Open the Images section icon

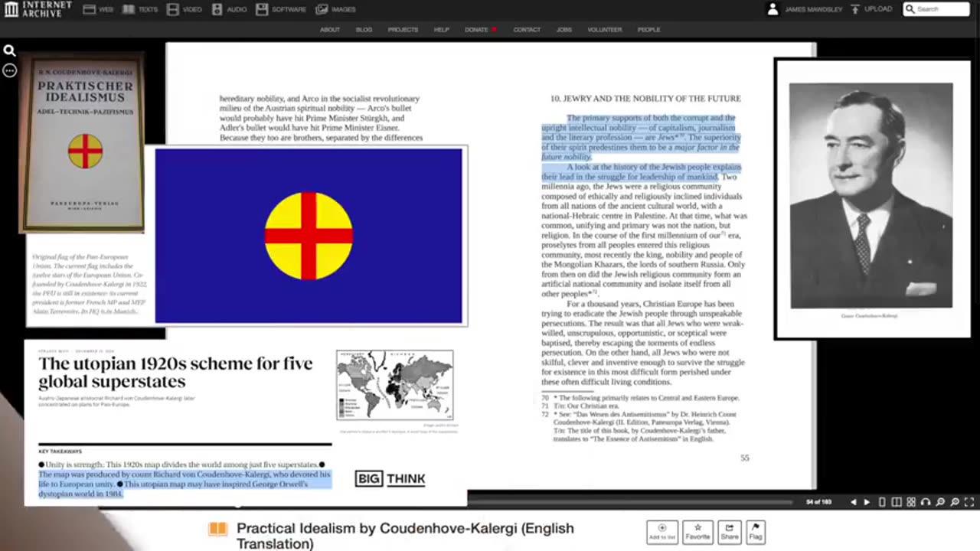322,9
